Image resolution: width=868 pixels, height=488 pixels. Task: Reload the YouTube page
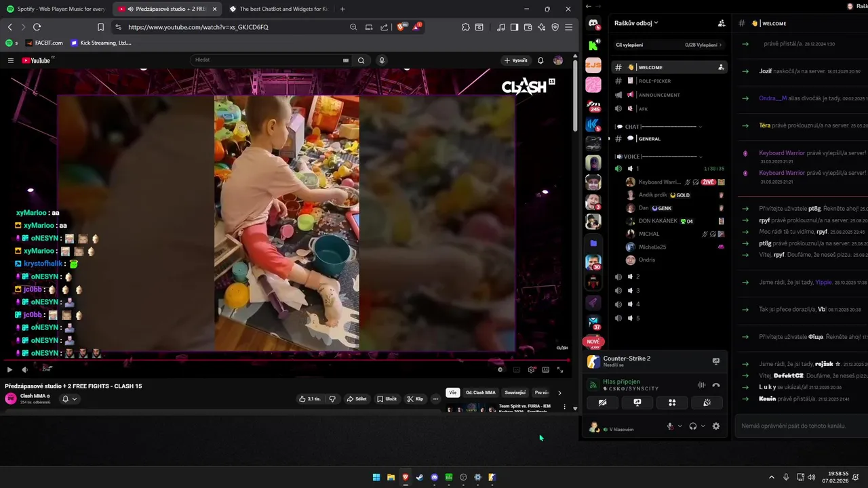click(x=37, y=27)
